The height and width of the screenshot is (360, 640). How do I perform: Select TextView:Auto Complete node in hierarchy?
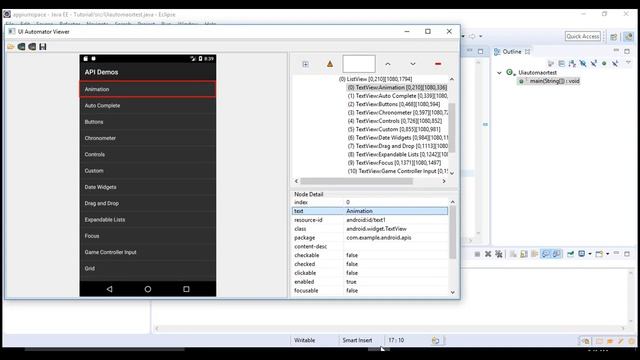[x=398, y=96]
